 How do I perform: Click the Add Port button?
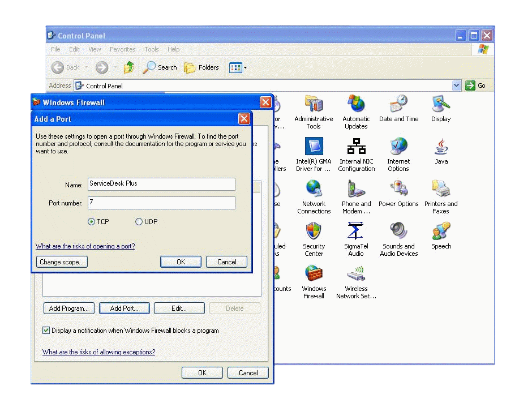click(x=124, y=308)
